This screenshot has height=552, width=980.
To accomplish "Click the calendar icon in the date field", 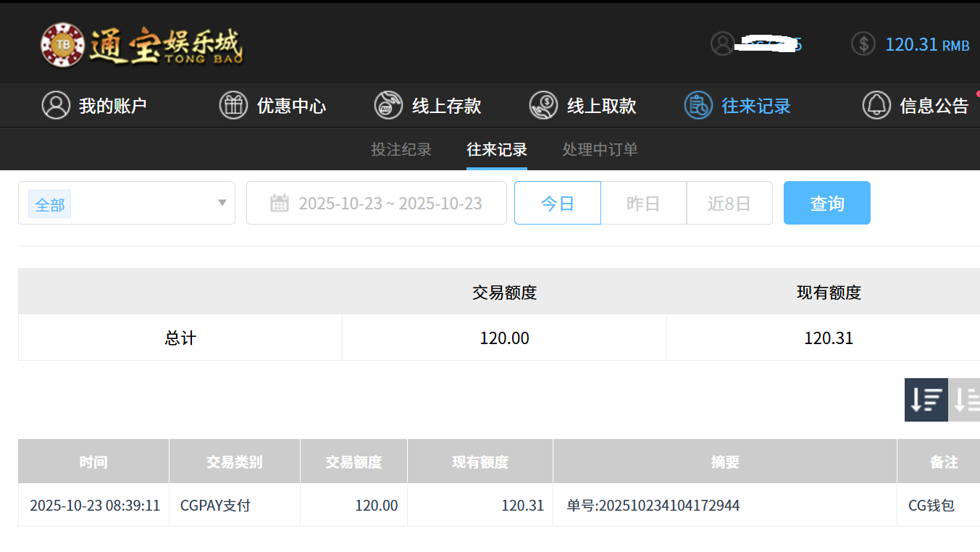I will (280, 203).
